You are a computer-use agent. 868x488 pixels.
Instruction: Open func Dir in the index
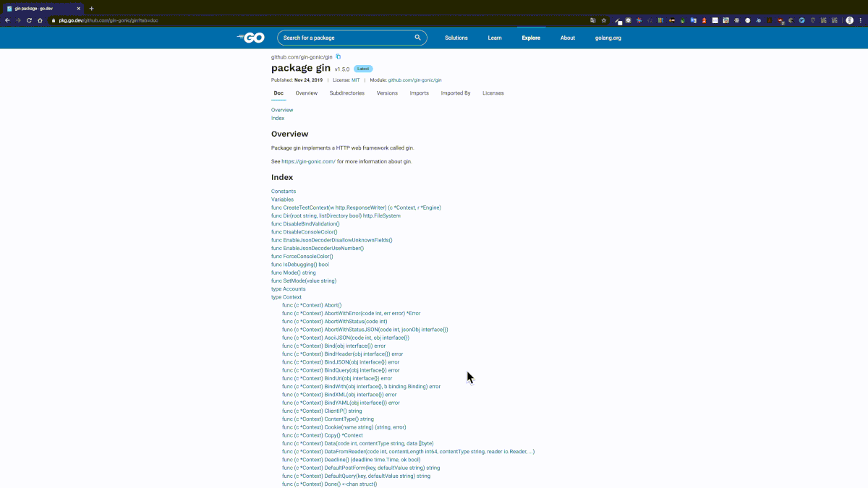(x=336, y=215)
